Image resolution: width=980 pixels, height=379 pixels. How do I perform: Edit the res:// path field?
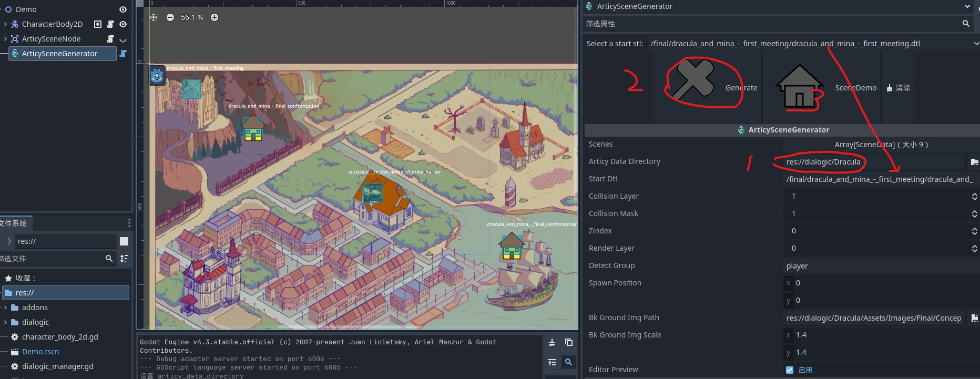(66, 241)
